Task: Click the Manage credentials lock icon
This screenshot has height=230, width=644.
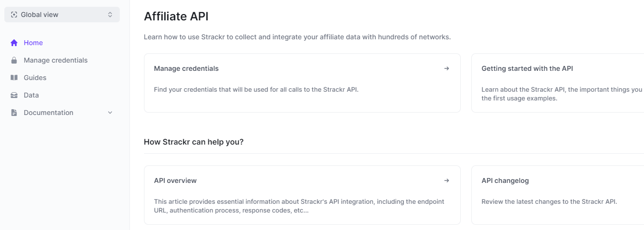Action: [x=14, y=60]
